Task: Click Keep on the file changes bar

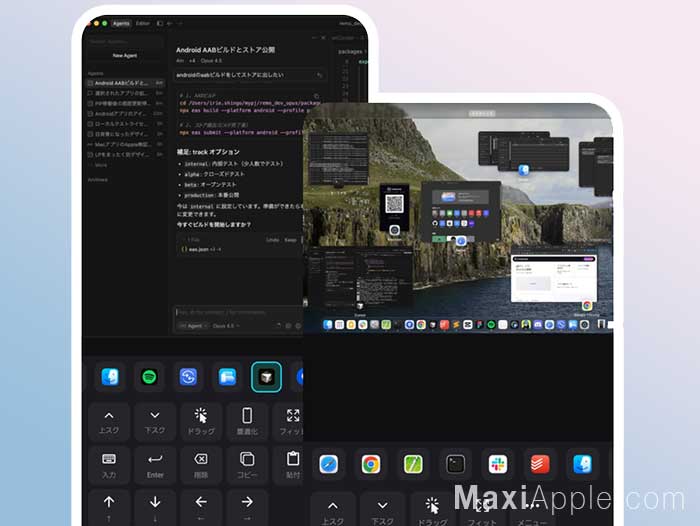Action: [x=290, y=240]
